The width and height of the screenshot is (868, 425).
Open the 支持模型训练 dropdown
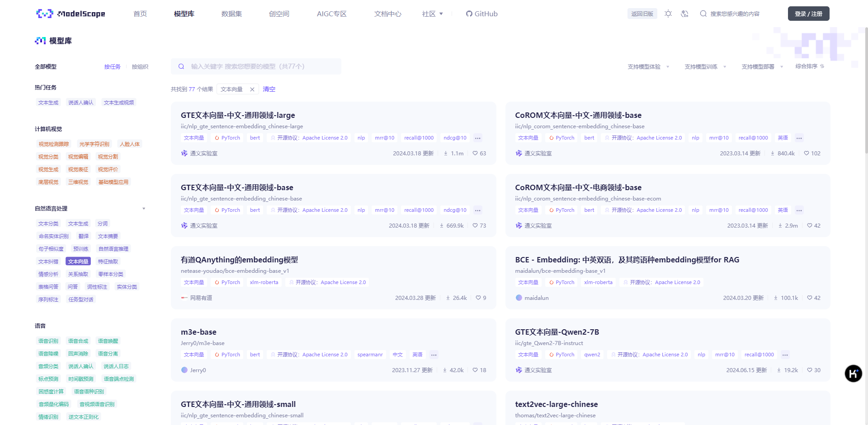(x=705, y=67)
